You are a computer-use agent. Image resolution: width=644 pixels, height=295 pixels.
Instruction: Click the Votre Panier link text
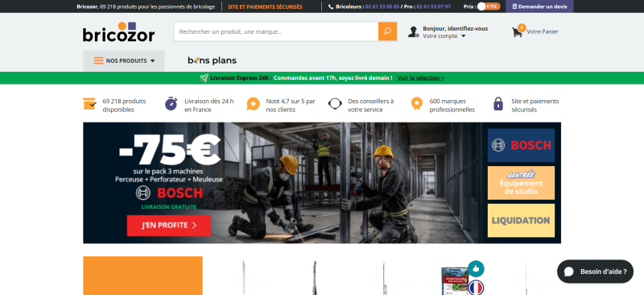coord(542,31)
